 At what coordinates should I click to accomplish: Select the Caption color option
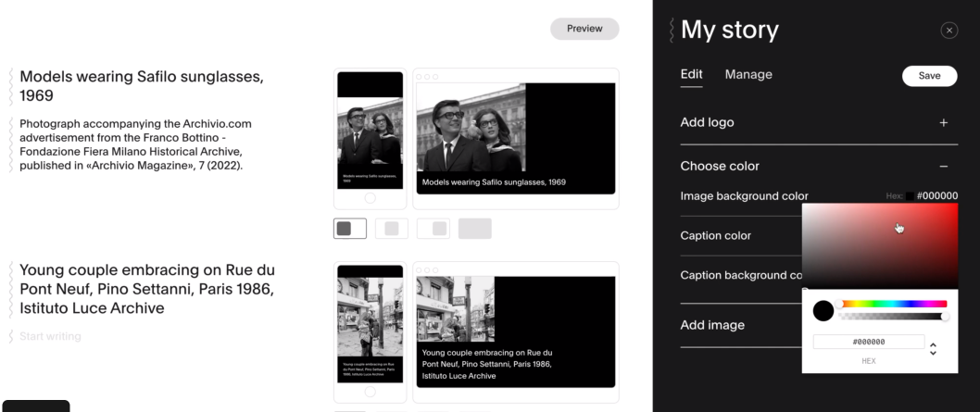point(716,236)
